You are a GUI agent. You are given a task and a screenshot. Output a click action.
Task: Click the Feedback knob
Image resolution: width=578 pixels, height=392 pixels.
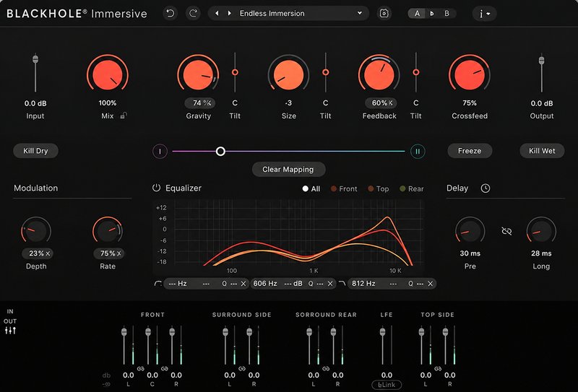pyautogui.click(x=379, y=75)
